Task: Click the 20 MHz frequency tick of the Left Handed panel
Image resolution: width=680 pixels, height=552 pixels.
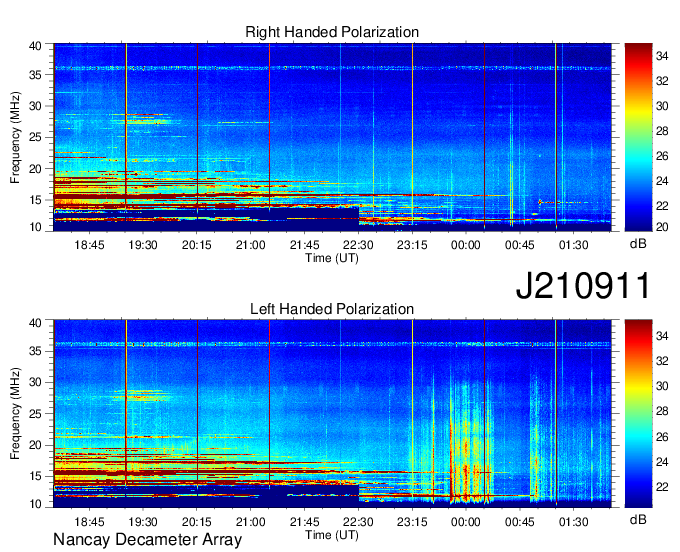Action: point(36,445)
